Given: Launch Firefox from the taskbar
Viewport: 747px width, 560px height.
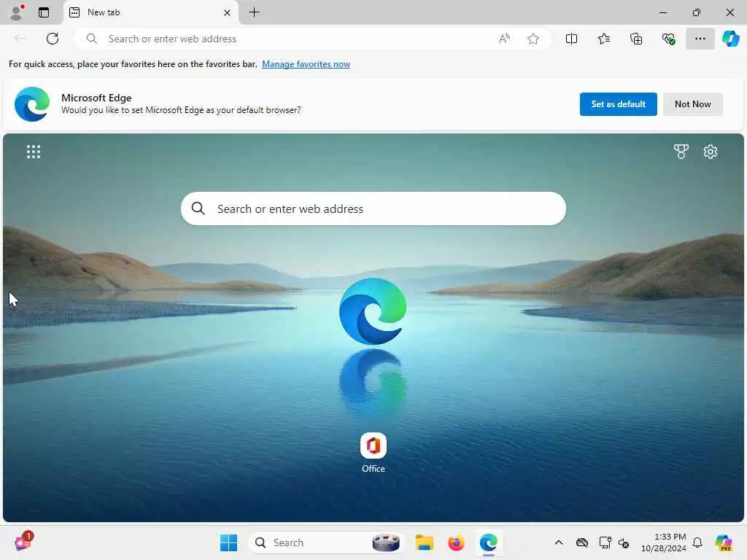Looking at the screenshot, I should click(x=456, y=542).
